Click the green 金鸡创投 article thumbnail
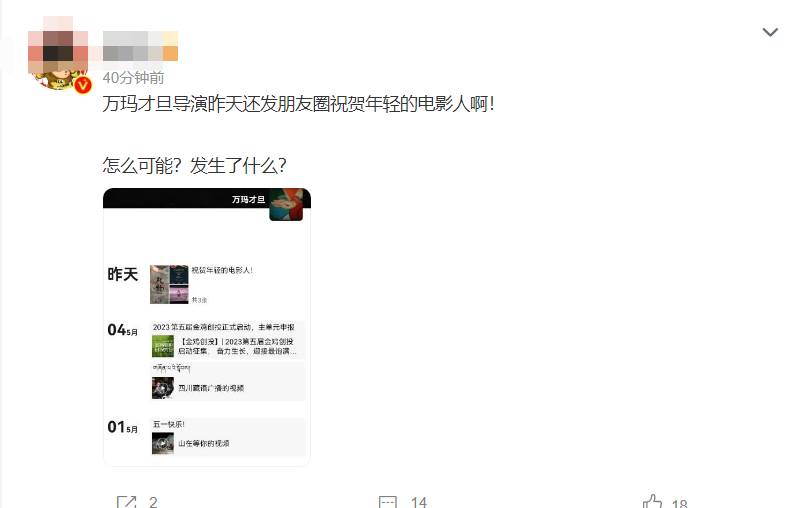Viewport: 801px width, 508px height. (x=163, y=346)
